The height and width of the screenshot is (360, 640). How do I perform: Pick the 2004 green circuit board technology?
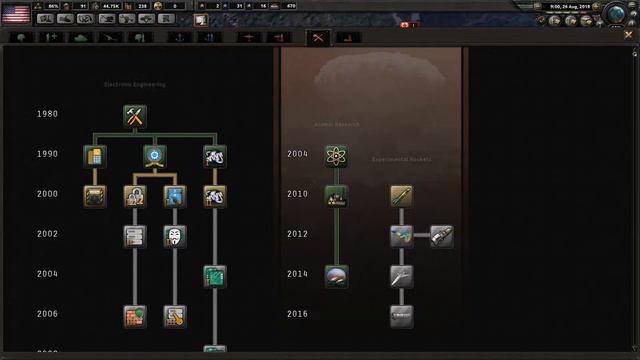(215, 276)
